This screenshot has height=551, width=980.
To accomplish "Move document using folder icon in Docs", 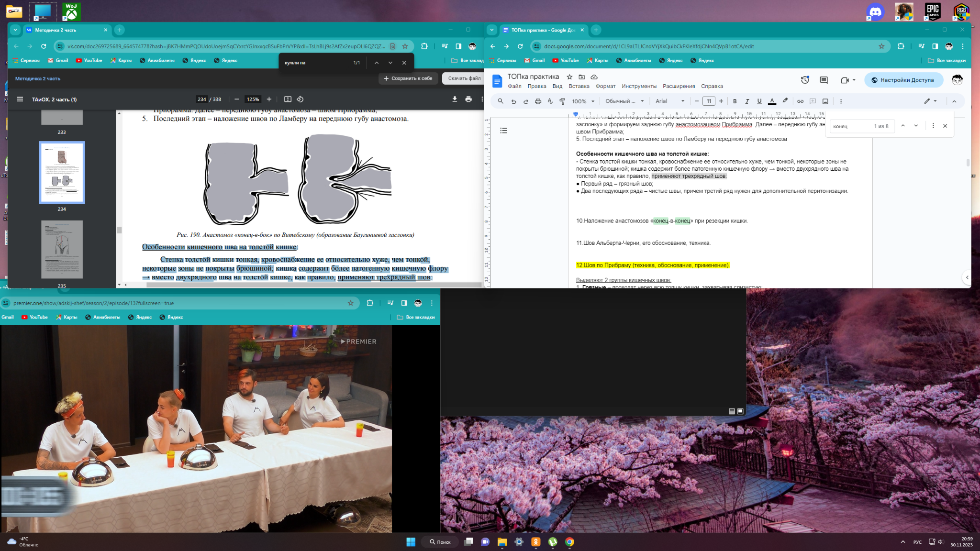I will pyautogui.click(x=582, y=77).
